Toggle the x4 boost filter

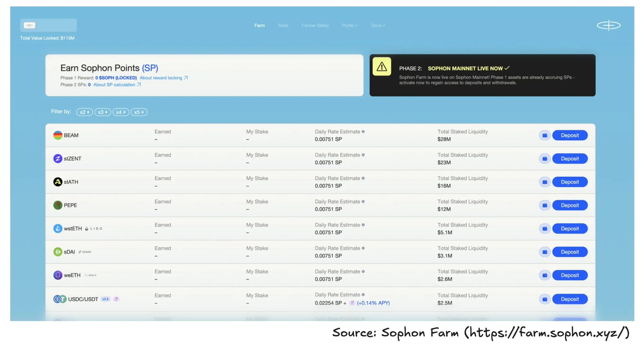coord(121,112)
